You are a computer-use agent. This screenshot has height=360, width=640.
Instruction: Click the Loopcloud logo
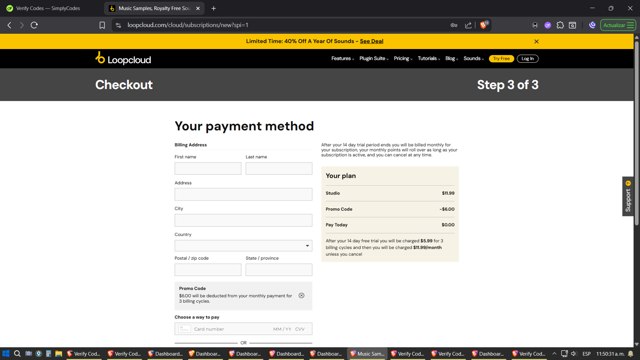pos(123,59)
